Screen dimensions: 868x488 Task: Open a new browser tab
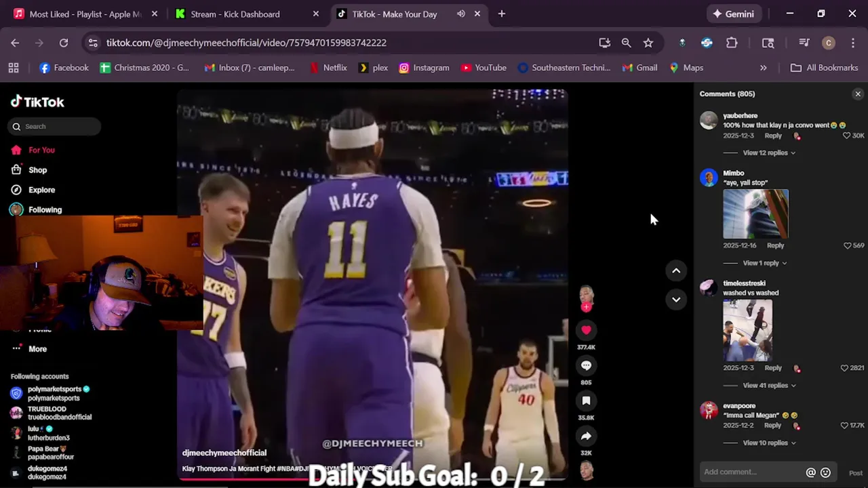[502, 14]
